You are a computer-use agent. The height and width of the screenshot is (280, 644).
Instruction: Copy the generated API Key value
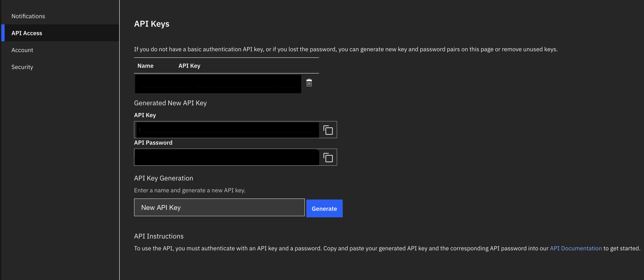point(328,130)
